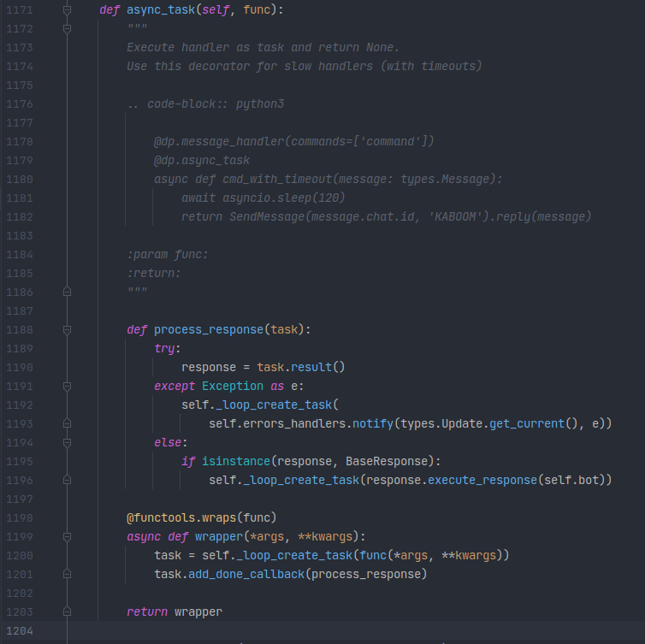This screenshot has width=645, height=644.
Task: Click 'result' in task.result()
Action: [311, 367]
